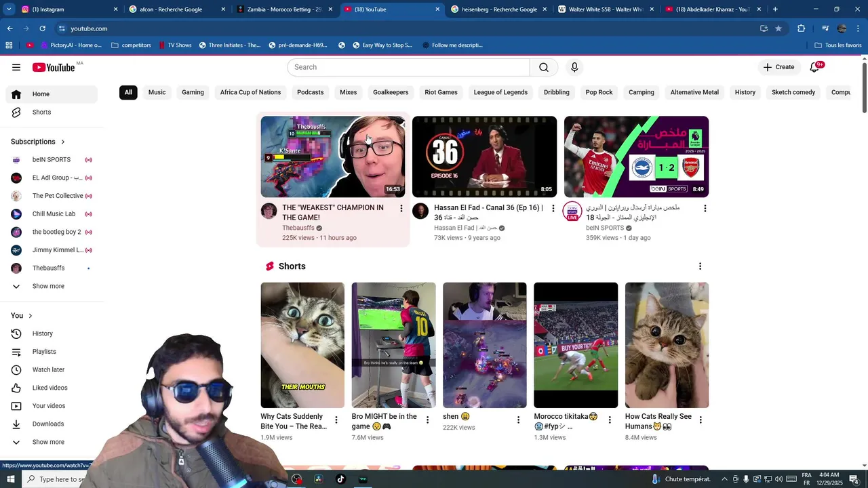Screen dimensions: 868x488
Task: Open the Shorts shelf options menu
Action: click(x=700, y=266)
